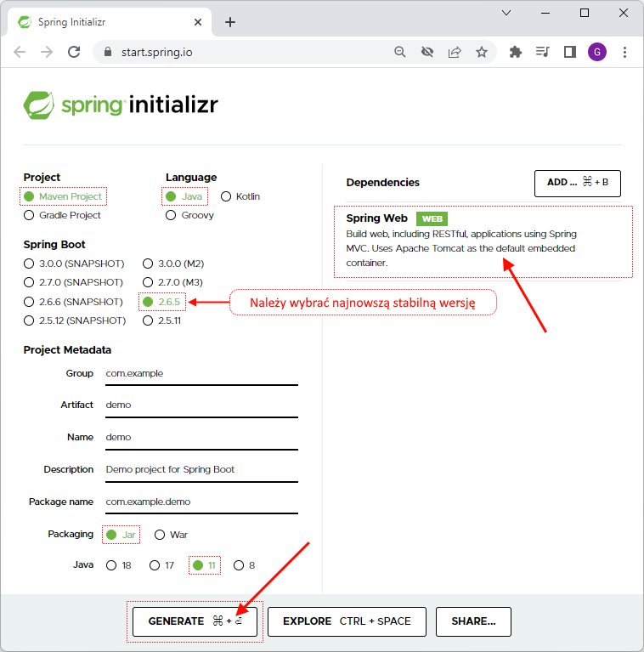Click the lock icon in address bar
The image size is (644, 652).
click(108, 52)
